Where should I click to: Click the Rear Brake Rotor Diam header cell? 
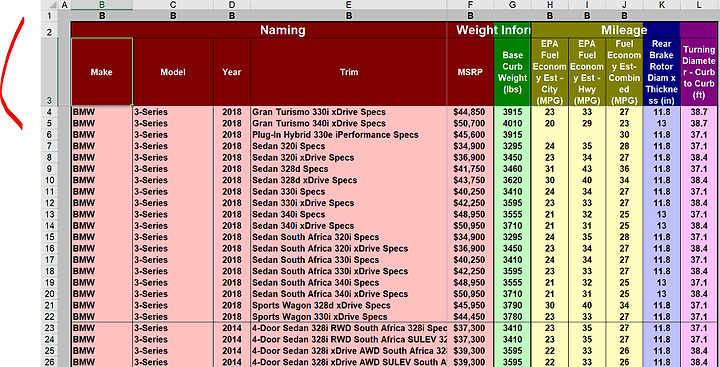(x=662, y=72)
